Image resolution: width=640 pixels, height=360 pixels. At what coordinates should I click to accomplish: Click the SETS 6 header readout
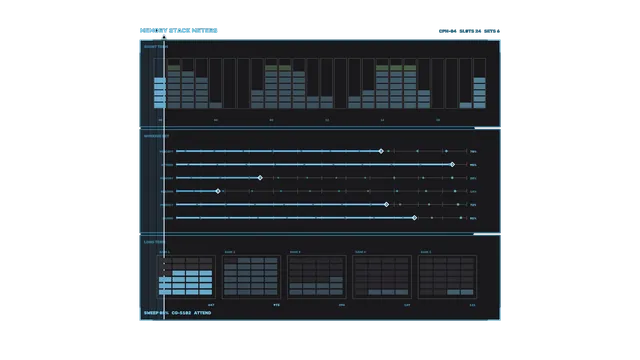492,31
